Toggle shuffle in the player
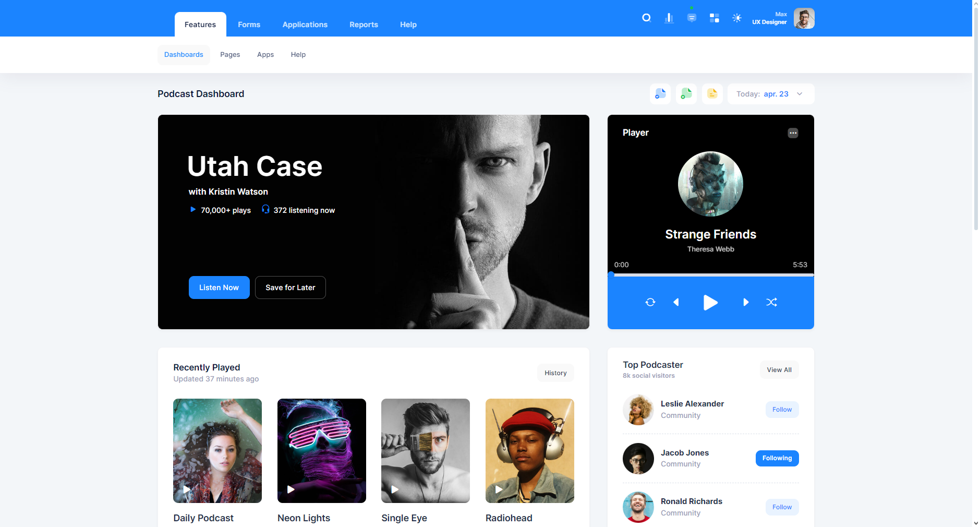 point(771,302)
